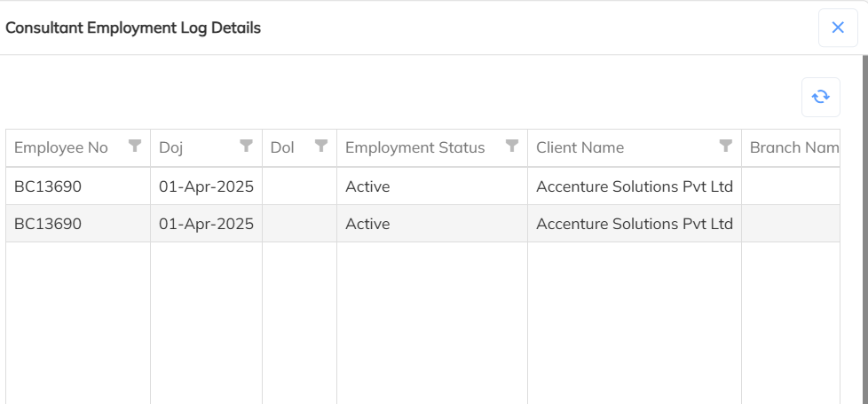Sort by Doj column header
The image size is (868, 404).
170,147
